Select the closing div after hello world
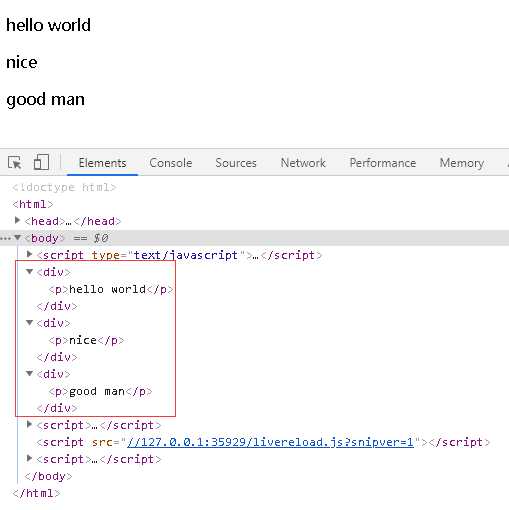 [57, 306]
